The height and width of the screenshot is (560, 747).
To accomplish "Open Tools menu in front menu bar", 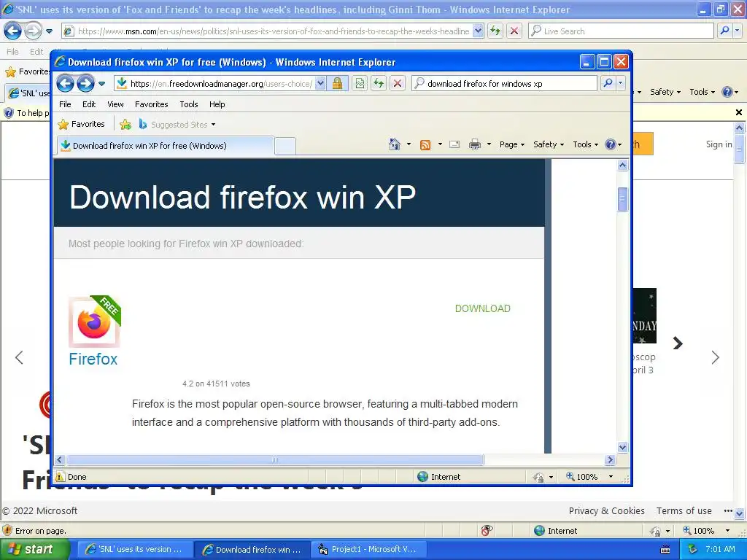I will tap(189, 104).
